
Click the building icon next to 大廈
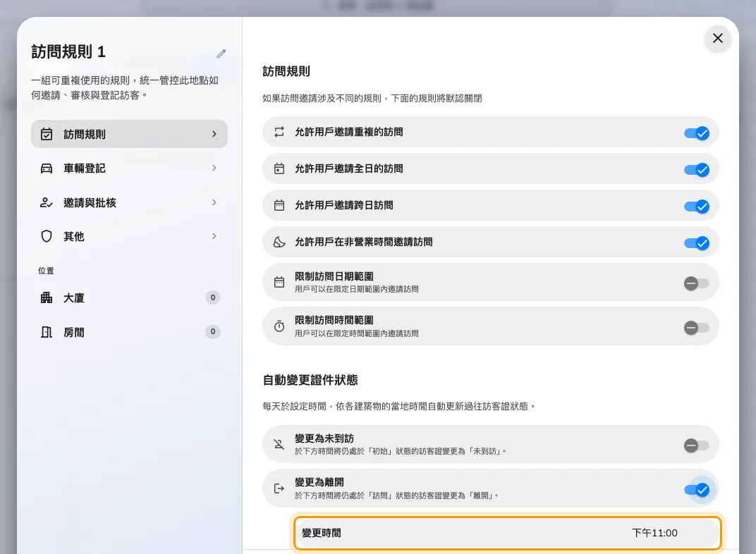[47, 297]
